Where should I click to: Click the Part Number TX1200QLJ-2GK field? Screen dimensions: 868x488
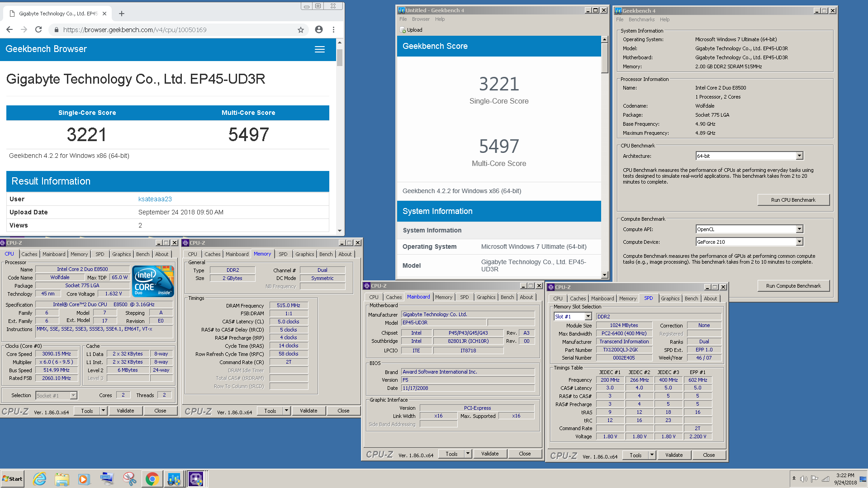pyautogui.click(x=624, y=350)
